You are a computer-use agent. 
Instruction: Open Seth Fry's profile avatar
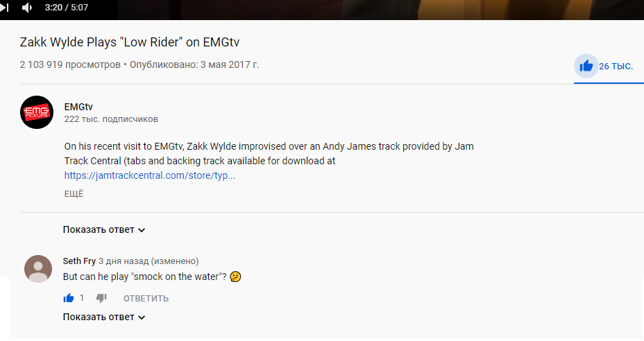[x=38, y=269]
